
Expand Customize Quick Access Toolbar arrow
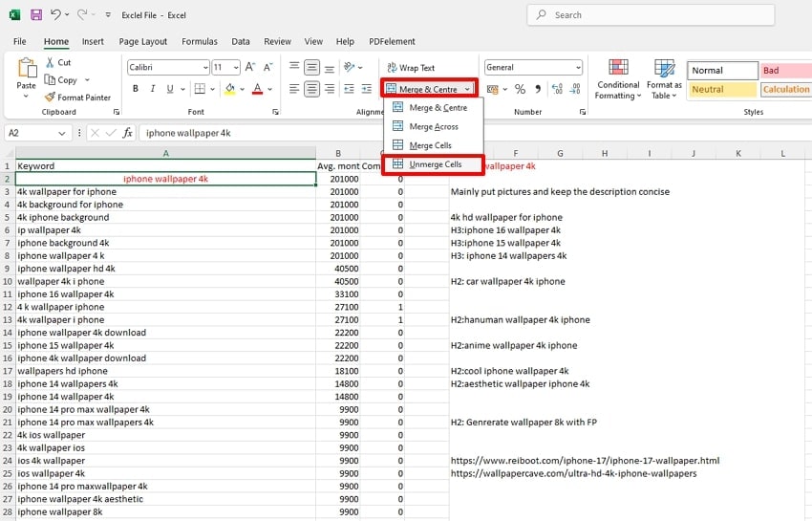coord(108,15)
